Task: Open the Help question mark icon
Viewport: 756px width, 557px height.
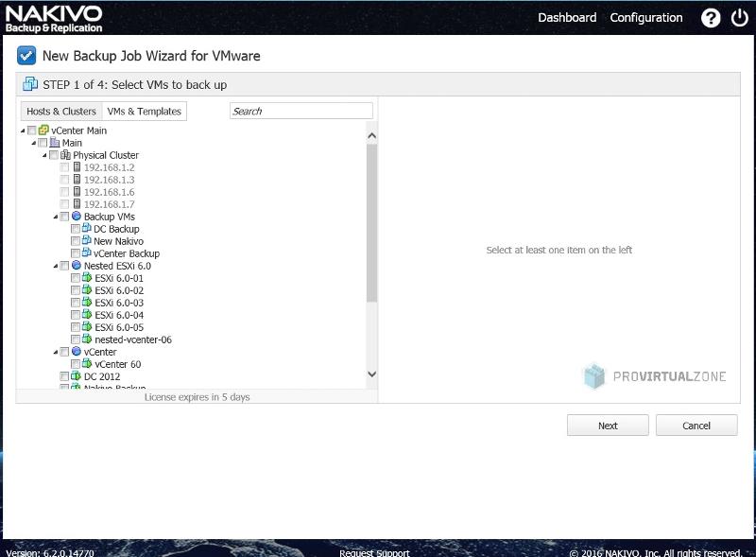Action: 711,18
